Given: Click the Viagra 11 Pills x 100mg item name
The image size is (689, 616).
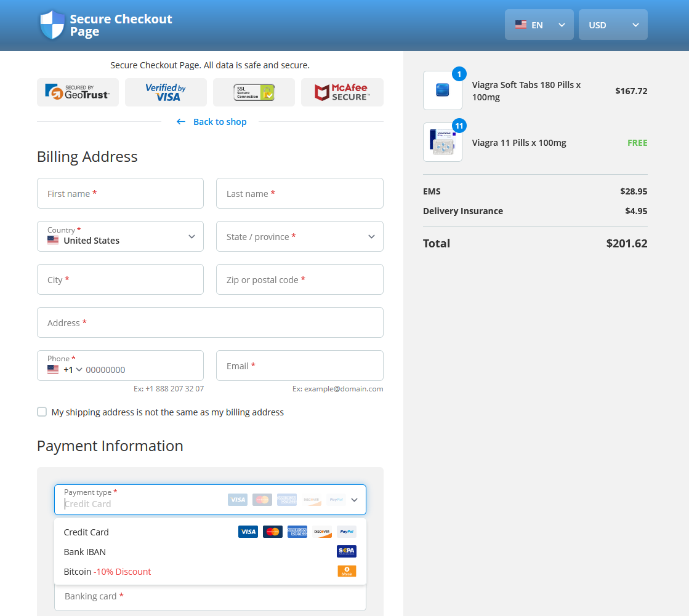Looking at the screenshot, I should click(x=519, y=143).
